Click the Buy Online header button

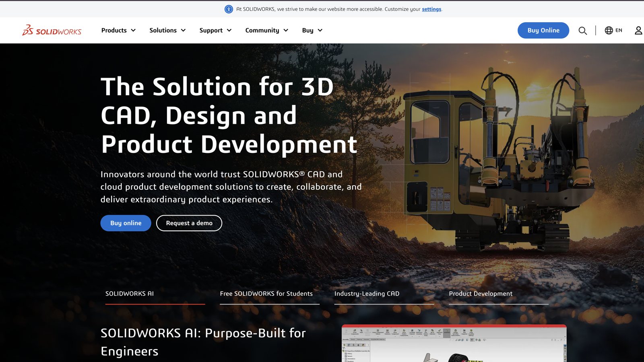coord(543,30)
